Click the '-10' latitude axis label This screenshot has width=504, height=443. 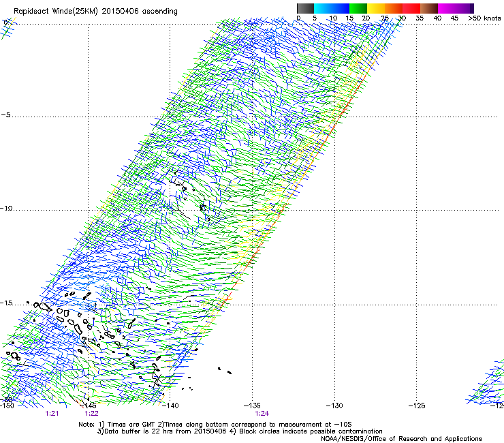(x=6, y=209)
